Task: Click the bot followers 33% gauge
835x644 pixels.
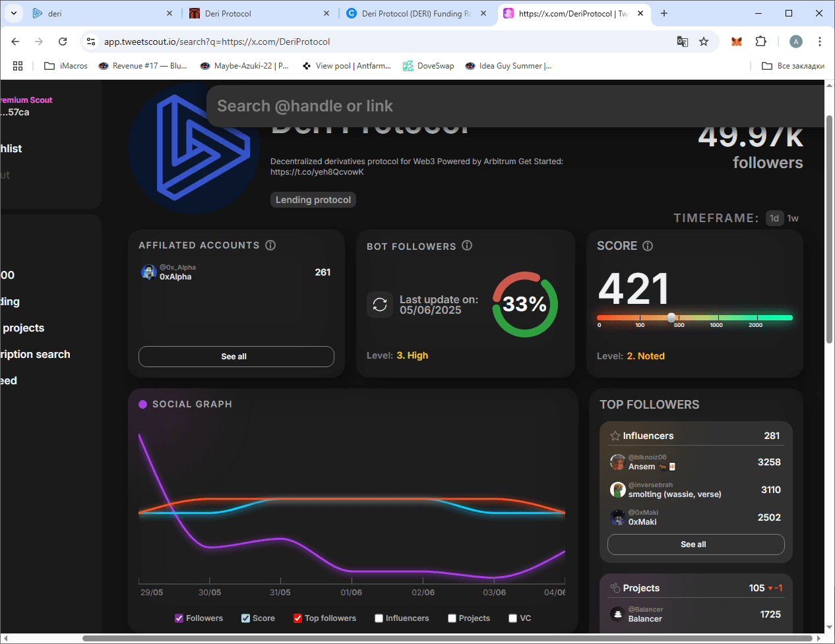Action: 525,305
